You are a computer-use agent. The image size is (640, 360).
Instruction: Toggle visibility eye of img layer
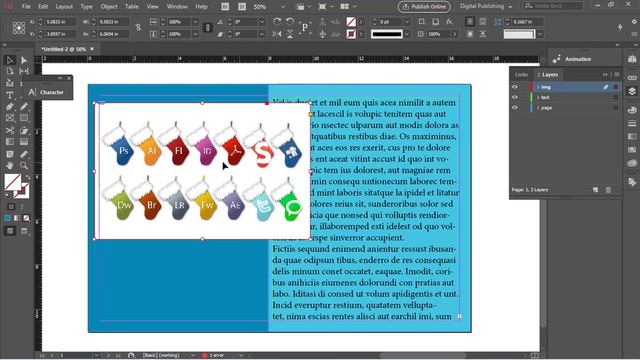515,87
